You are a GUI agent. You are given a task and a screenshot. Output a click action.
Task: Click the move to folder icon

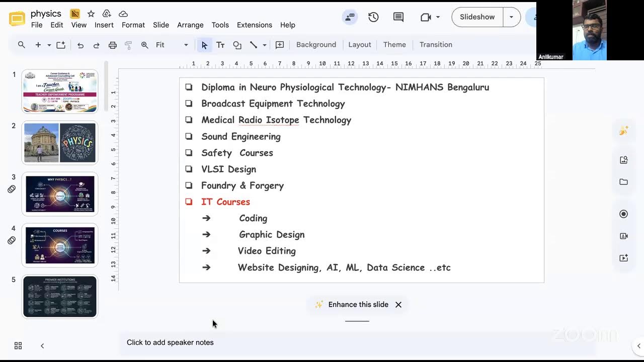(x=107, y=14)
